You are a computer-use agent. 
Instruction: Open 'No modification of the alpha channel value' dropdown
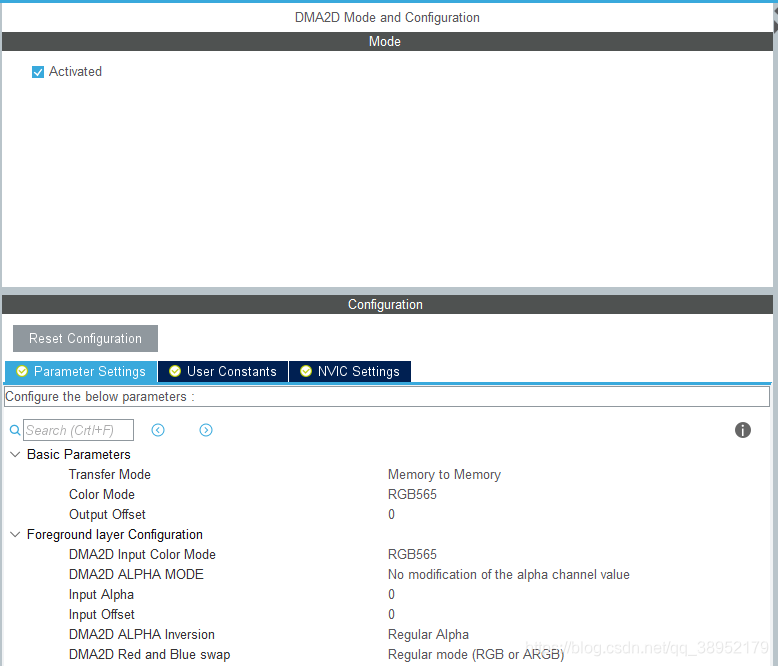(x=509, y=574)
